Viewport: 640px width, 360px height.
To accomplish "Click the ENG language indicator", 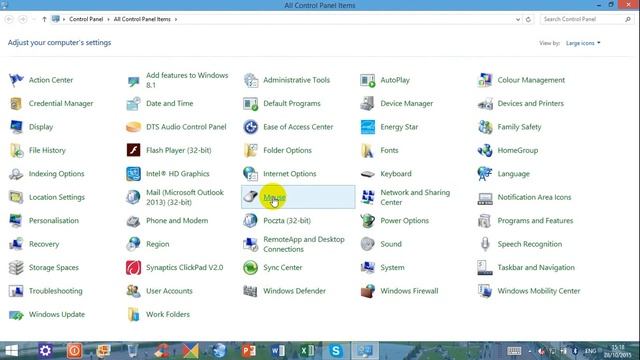I will [x=590, y=351].
